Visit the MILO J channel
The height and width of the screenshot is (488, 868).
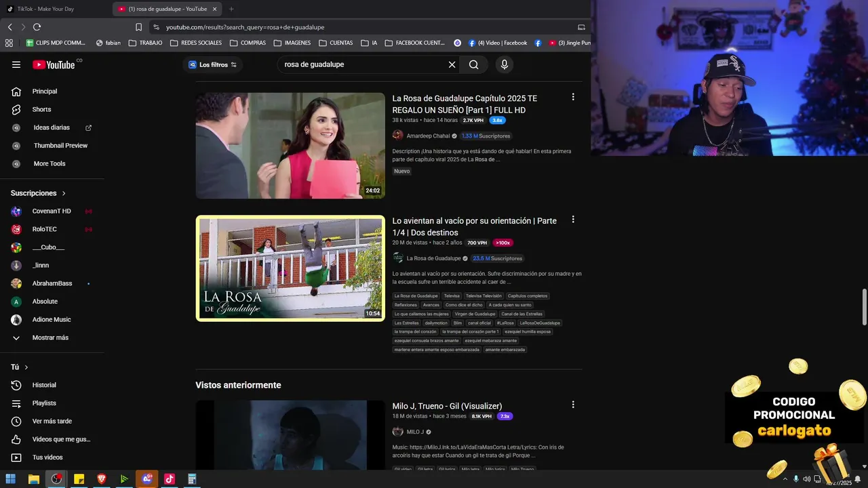coord(415,432)
